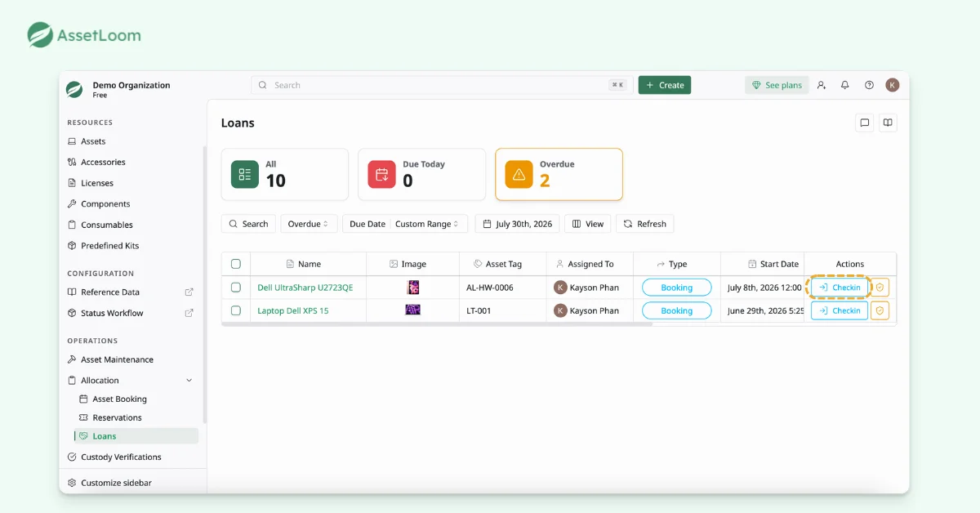Open the Custom Range dropdown
Image resolution: width=980 pixels, height=513 pixels.
click(x=429, y=224)
